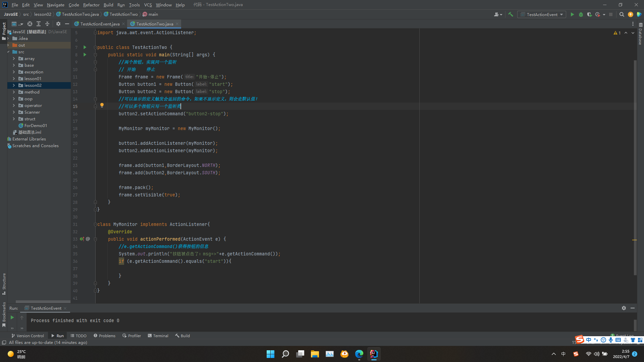Open the Problems tool window
This screenshot has height=362, width=644.
104,336
